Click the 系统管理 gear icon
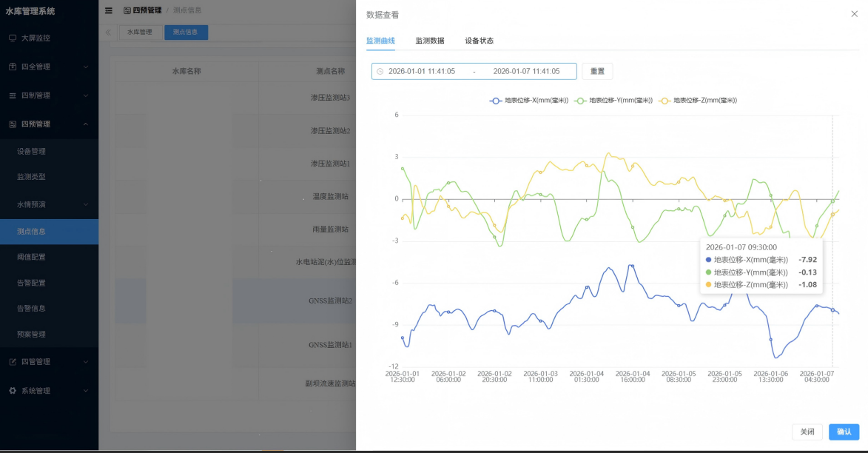This screenshot has height=453, width=868. tap(13, 391)
